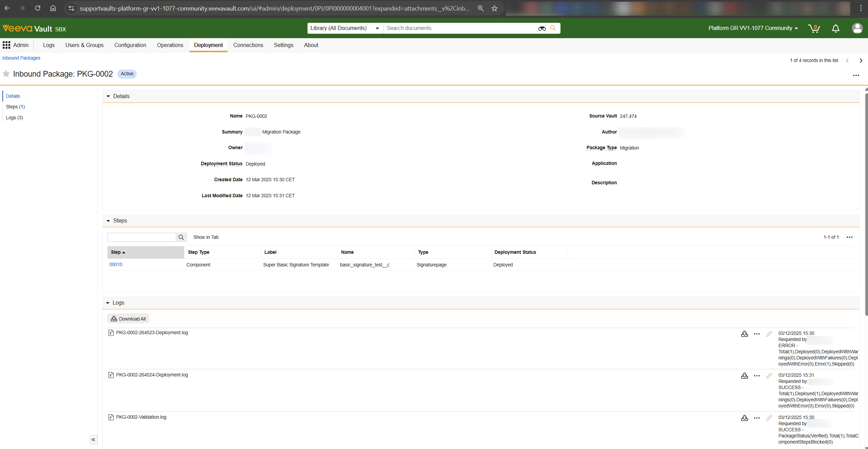Click the Steps section search input field
Screen dimensions: 868x449
click(141, 237)
